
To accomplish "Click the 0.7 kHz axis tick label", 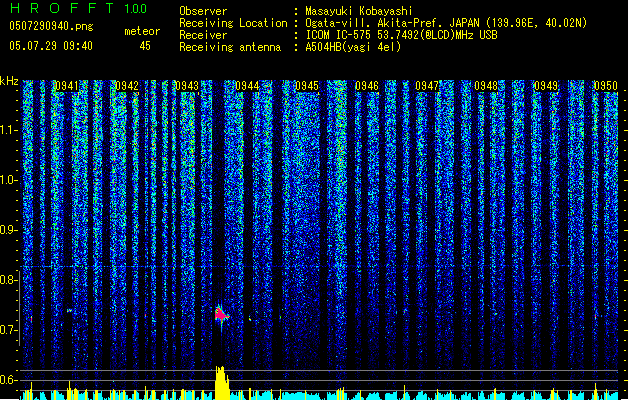I will pos(8,330).
